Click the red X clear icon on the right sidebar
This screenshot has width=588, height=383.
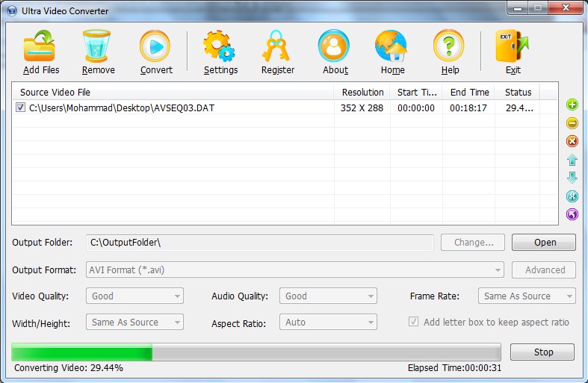[572, 141]
